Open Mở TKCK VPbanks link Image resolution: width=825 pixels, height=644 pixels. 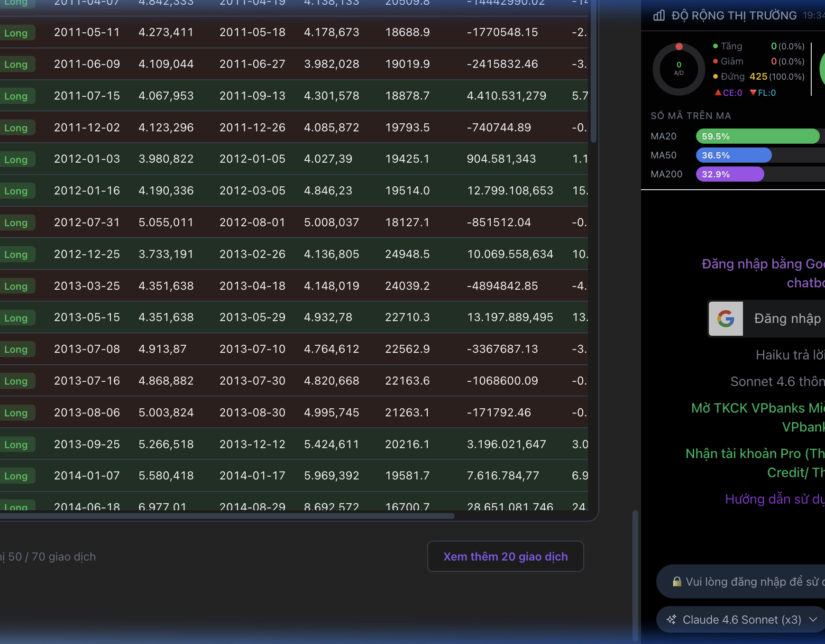pyautogui.click(x=758, y=417)
